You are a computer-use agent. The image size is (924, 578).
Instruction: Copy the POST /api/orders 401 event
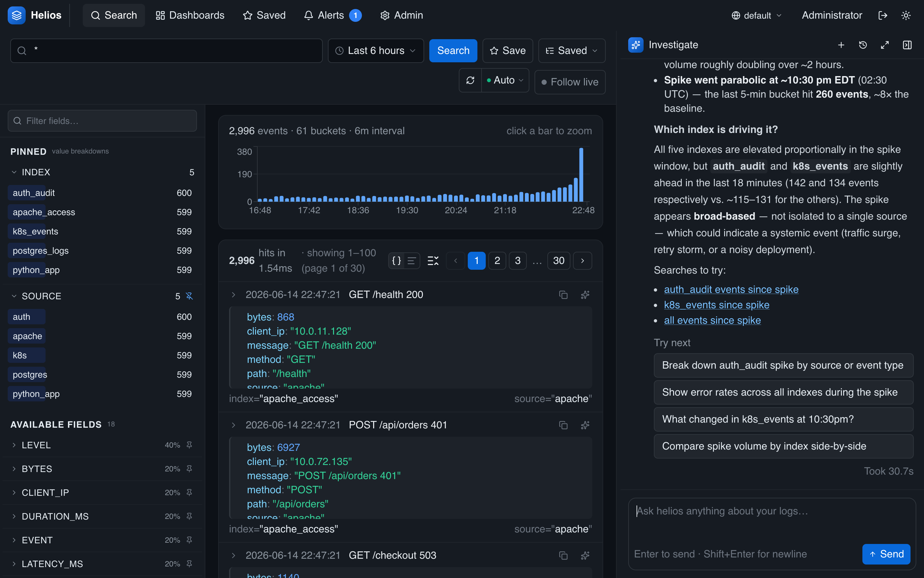coord(563,425)
